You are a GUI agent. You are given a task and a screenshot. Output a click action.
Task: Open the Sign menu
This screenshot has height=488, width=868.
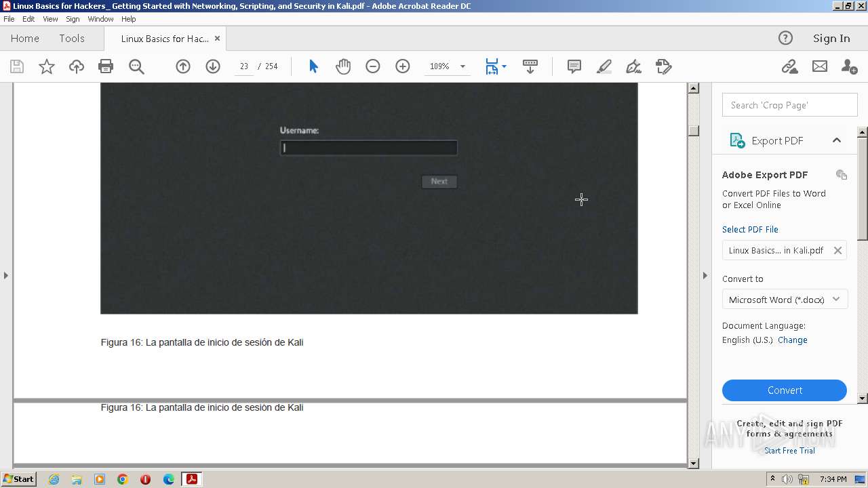pyautogui.click(x=73, y=19)
